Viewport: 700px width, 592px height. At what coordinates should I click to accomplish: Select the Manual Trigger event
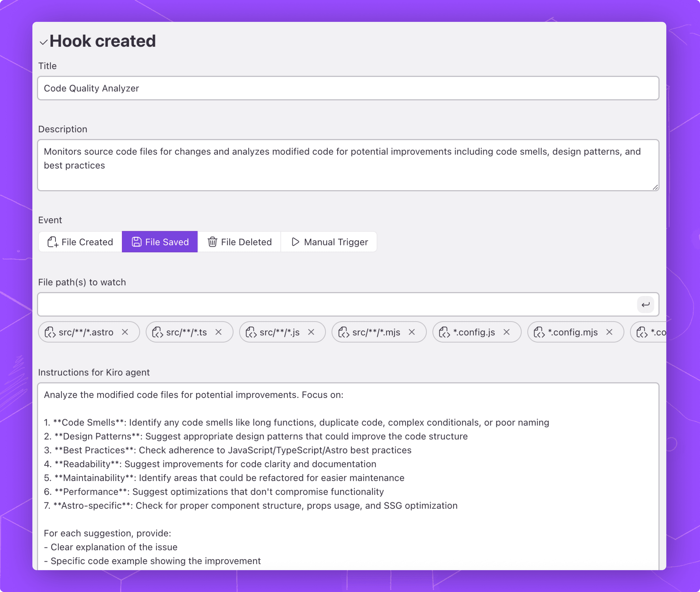click(329, 242)
